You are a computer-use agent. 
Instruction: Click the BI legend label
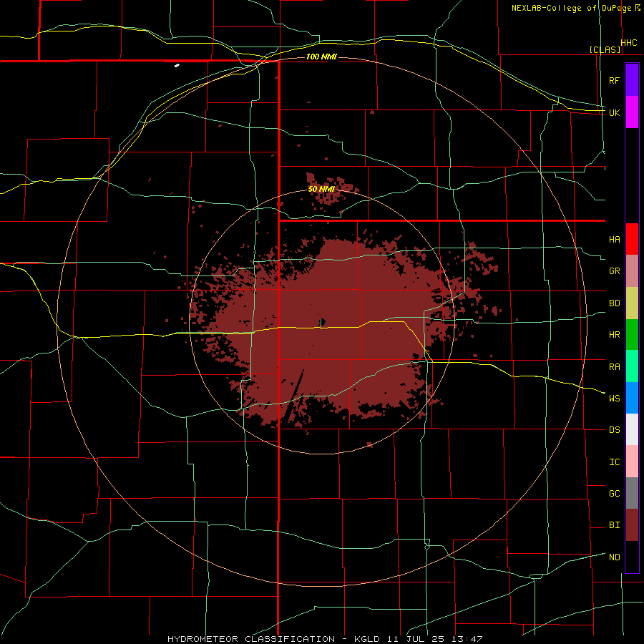click(x=614, y=525)
